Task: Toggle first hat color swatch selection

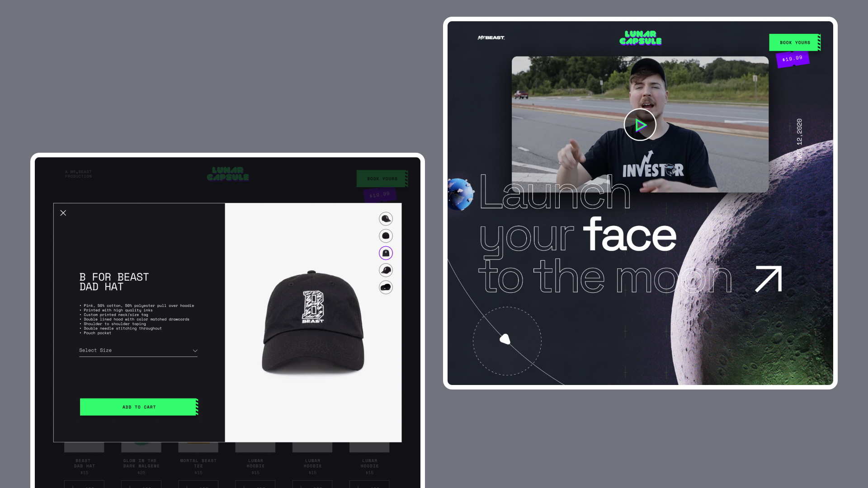Action: tap(386, 219)
